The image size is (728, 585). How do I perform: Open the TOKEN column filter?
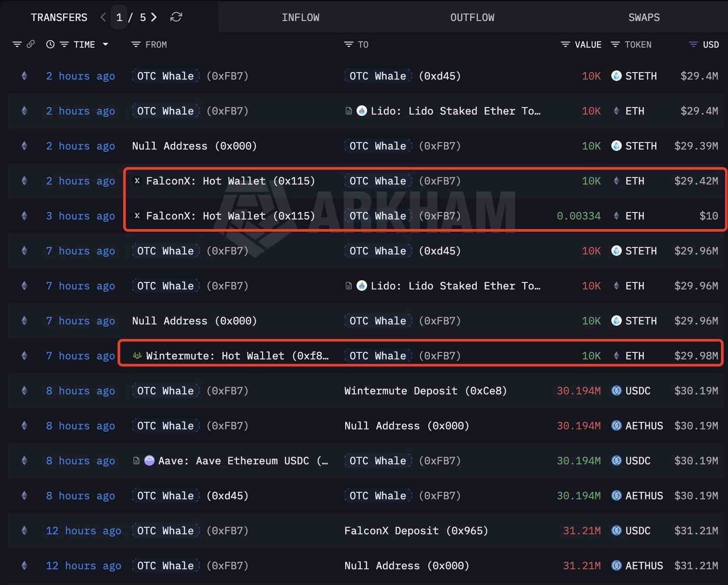615,45
